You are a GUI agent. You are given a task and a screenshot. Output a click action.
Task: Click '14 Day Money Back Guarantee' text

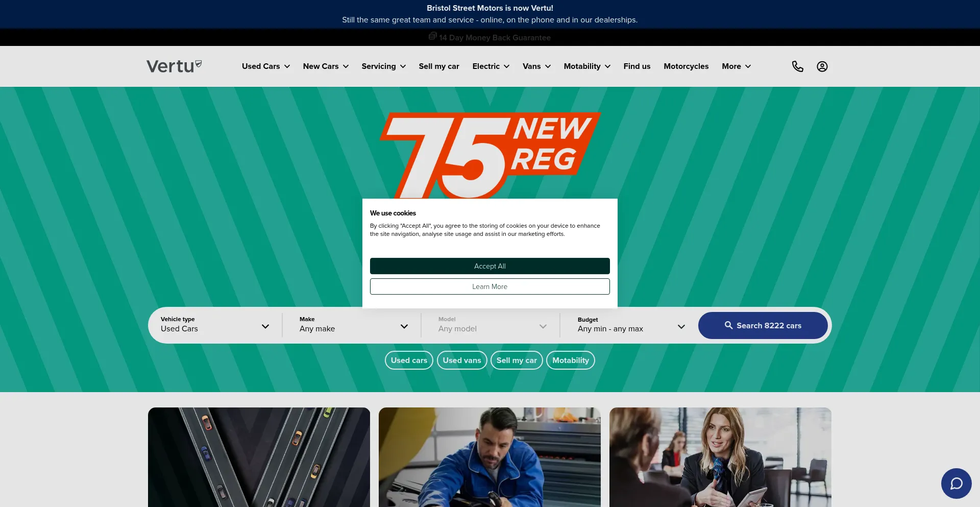495,37
